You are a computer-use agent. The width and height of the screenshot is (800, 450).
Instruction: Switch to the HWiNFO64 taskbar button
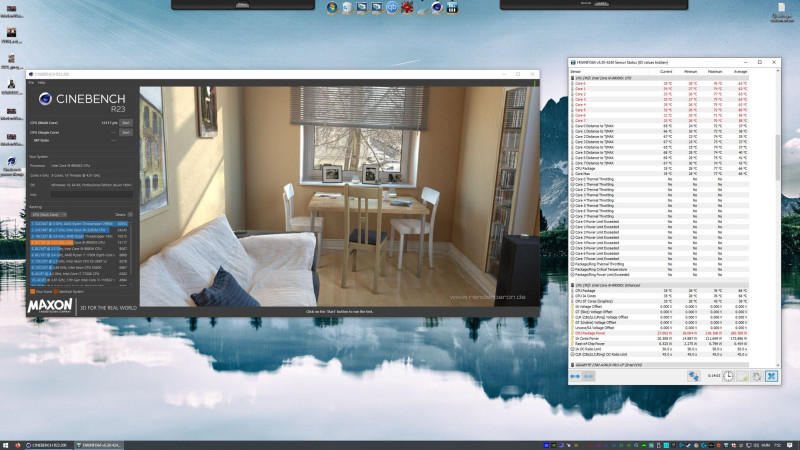[x=98, y=445]
